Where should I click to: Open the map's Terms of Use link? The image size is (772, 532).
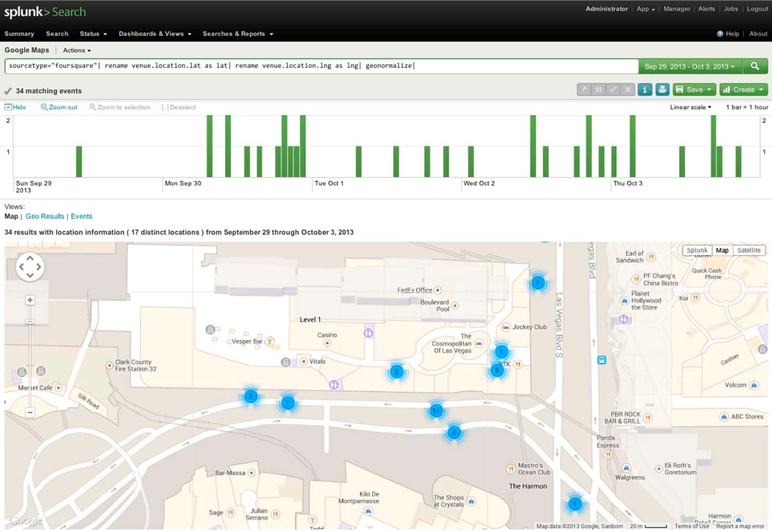[691, 526]
